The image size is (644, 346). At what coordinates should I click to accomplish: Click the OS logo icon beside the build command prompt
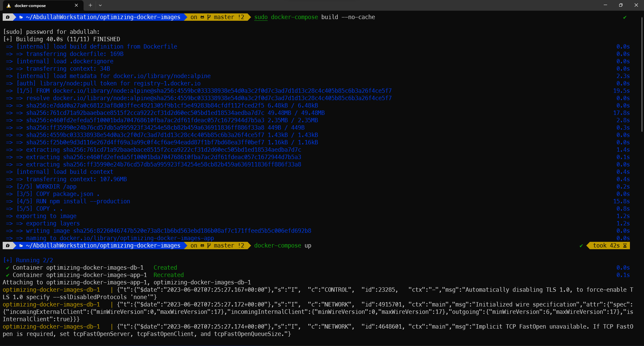pos(8,17)
